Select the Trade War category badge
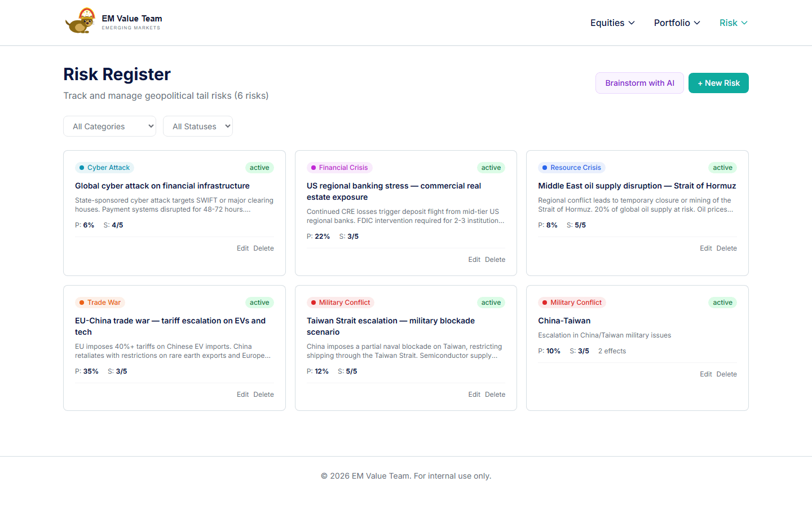The height and width of the screenshot is (508, 812). pos(100,302)
